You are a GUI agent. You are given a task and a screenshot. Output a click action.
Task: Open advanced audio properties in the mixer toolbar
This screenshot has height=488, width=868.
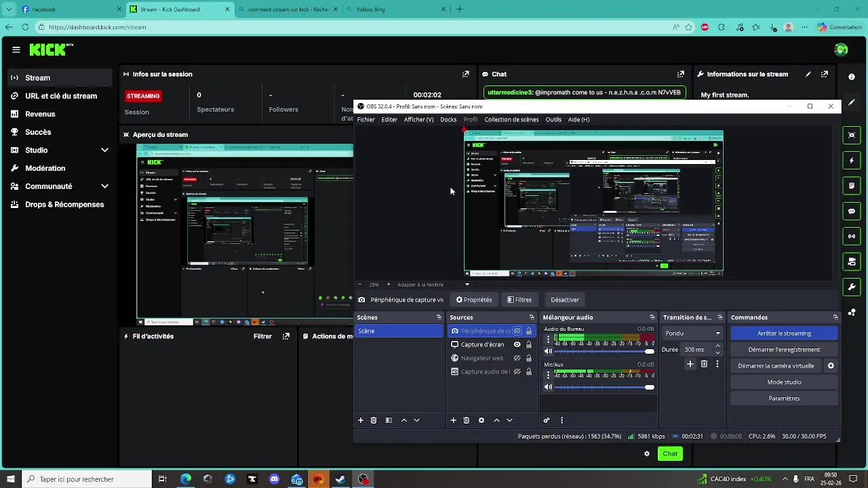point(547,420)
